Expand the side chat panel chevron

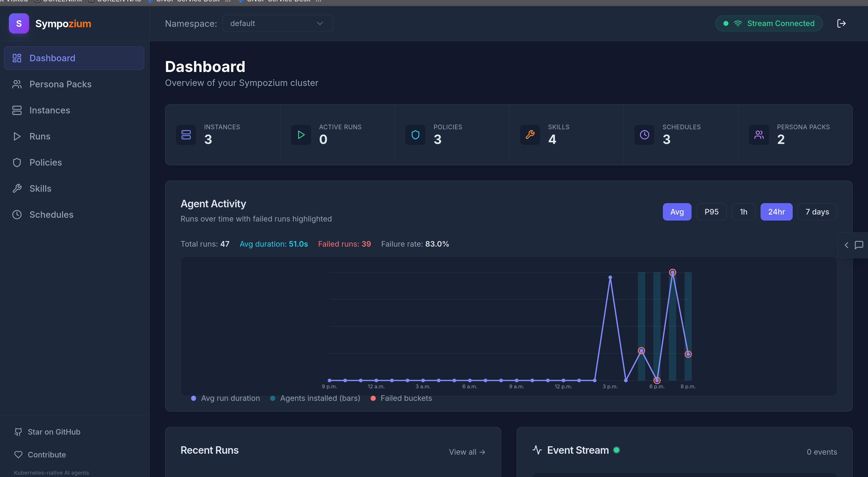(846, 245)
